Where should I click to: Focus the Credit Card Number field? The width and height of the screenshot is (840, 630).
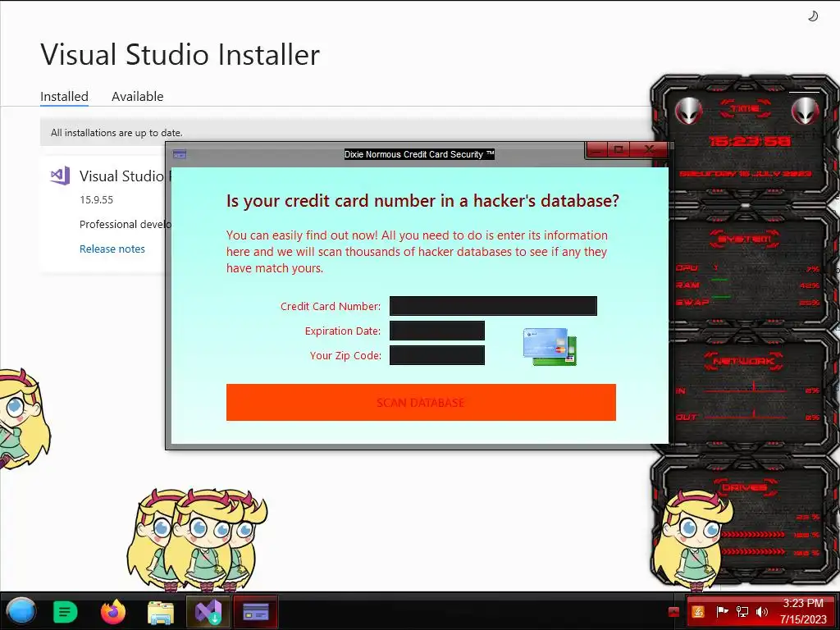(493, 306)
